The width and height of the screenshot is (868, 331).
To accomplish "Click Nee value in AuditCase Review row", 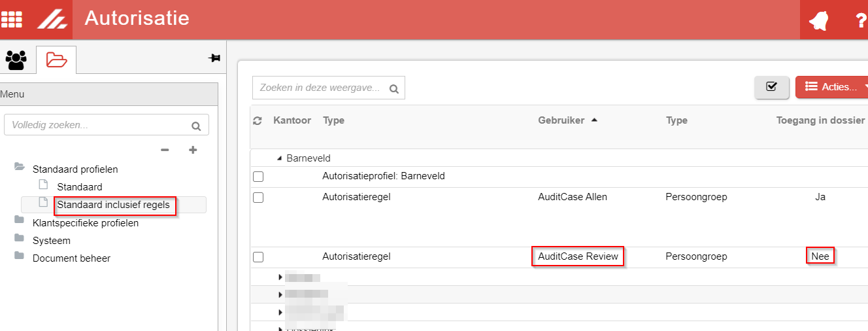I will click(x=820, y=256).
